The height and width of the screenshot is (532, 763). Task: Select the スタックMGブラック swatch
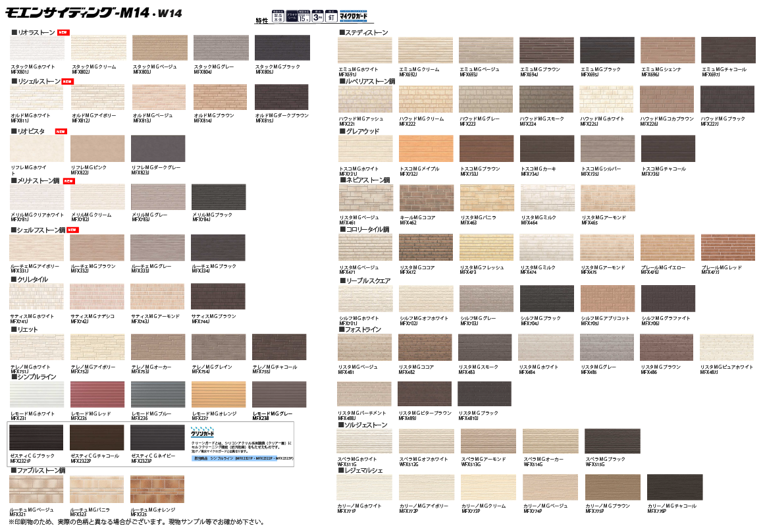[x=282, y=47]
